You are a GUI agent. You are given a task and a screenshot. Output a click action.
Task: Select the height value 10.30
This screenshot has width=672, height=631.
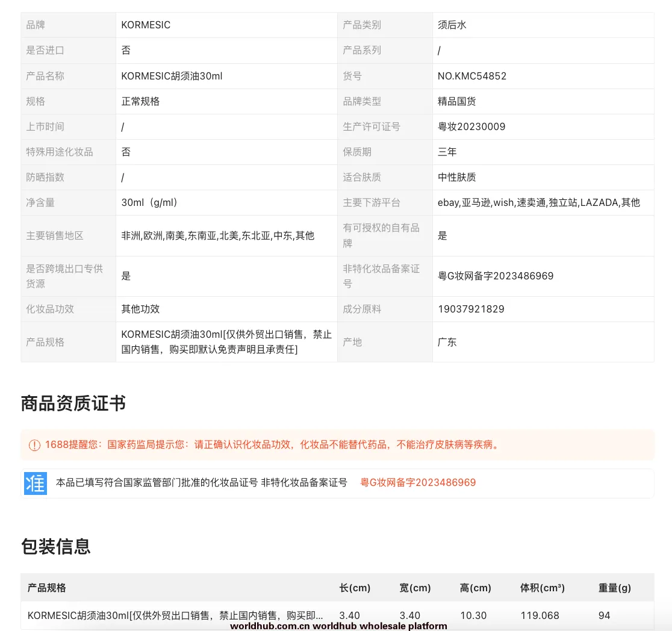point(473,615)
